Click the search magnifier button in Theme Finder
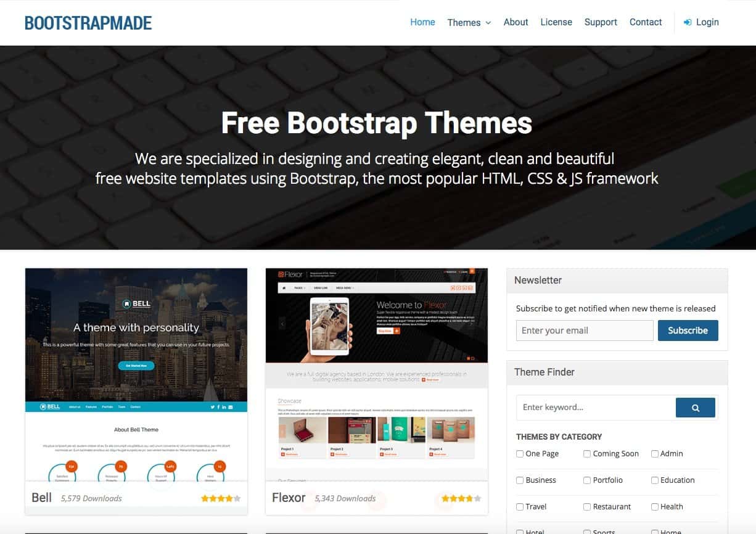Viewport: 756px width, 534px height. coord(696,408)
